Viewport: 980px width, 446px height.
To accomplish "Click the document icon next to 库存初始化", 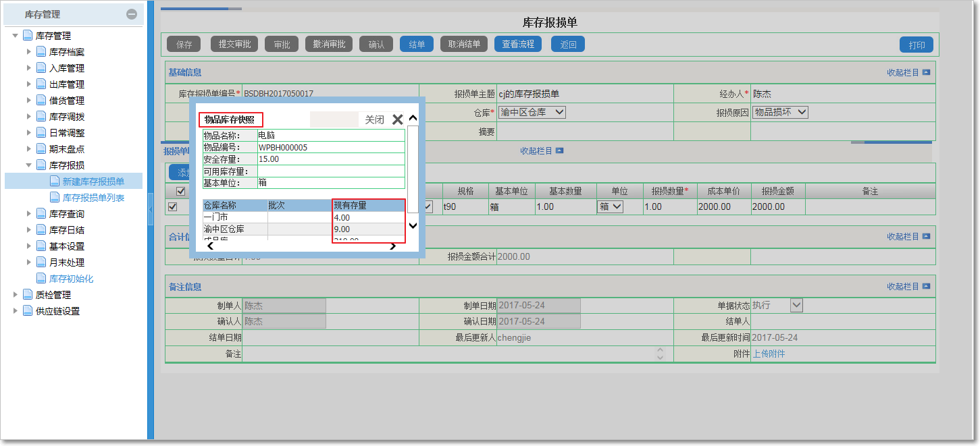I will point(41,279).
